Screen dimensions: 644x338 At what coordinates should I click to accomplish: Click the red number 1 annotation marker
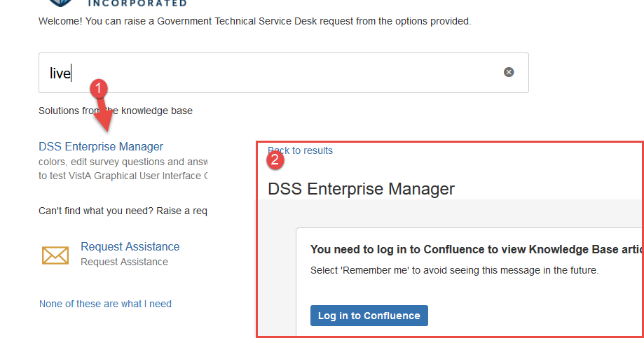click(x=100, y=89)
